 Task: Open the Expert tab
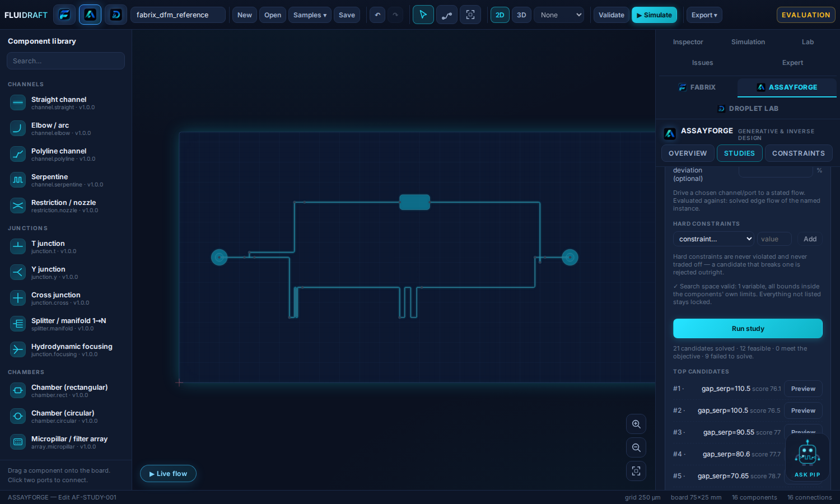point(792,63)
